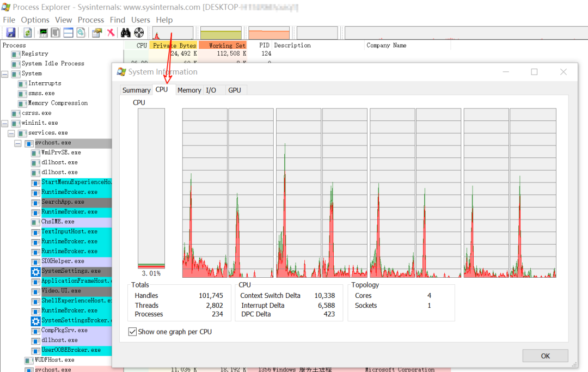Sort by the Description column header
This screenshot has width=588, height=372.
[317, 45]
